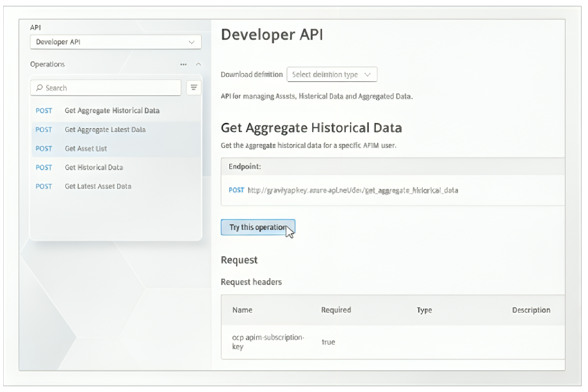The height and width of the screenshot is (392, 588).
Task: Choose the Get Historical Data operation
Action: (94, 167)
